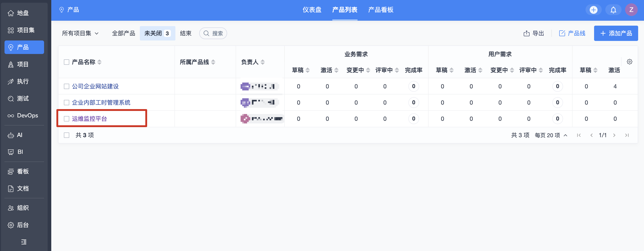Open the 企业内部工时管理系统 product link
Screen dimensions: 644x251
tap(101, 103)
